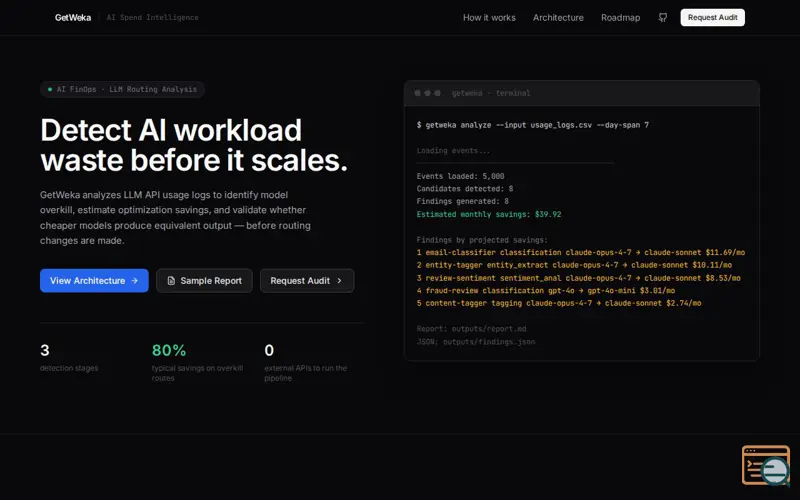This screenshot has height=500, width=800.
Task: Click arrow icon in View Architecture button
Action: tap(135, 281)
